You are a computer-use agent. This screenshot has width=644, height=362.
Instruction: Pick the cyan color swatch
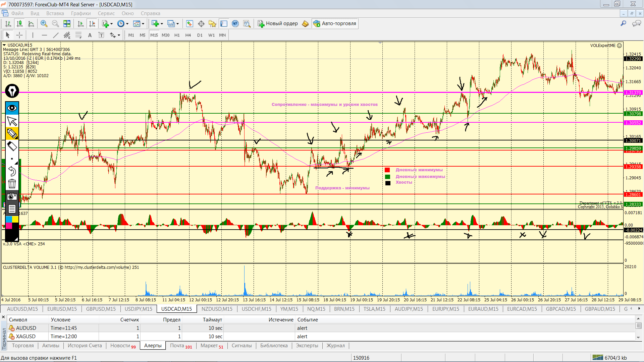9,220
